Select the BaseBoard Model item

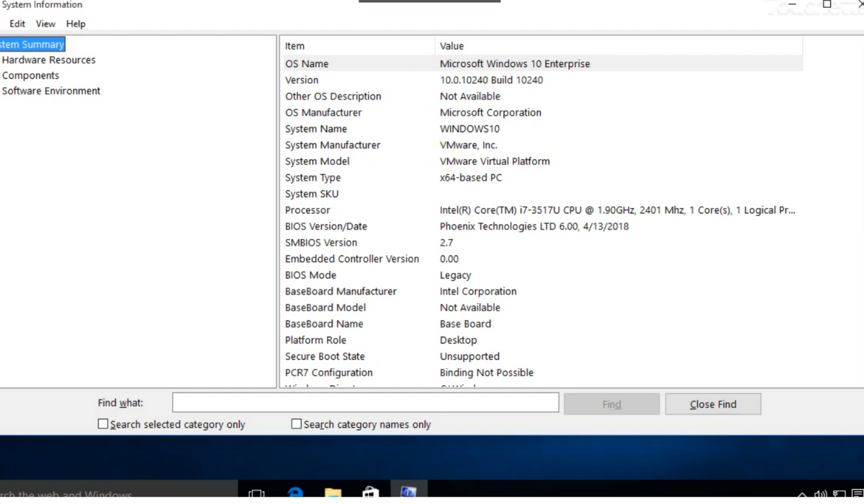pos(325,307)
